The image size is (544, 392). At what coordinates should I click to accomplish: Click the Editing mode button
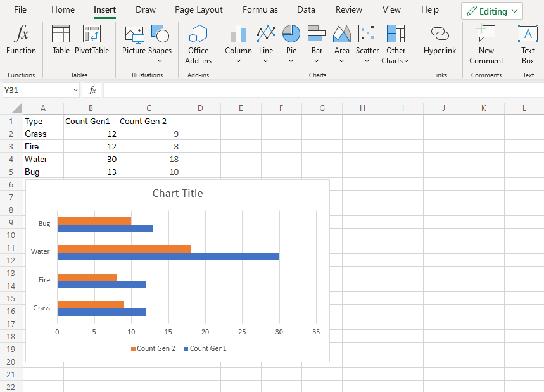coord(492,11)
